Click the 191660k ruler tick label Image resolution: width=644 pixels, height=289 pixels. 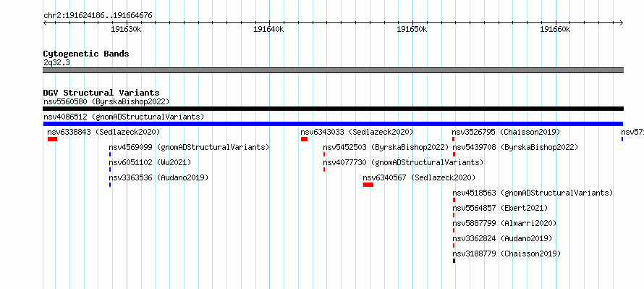555,29
